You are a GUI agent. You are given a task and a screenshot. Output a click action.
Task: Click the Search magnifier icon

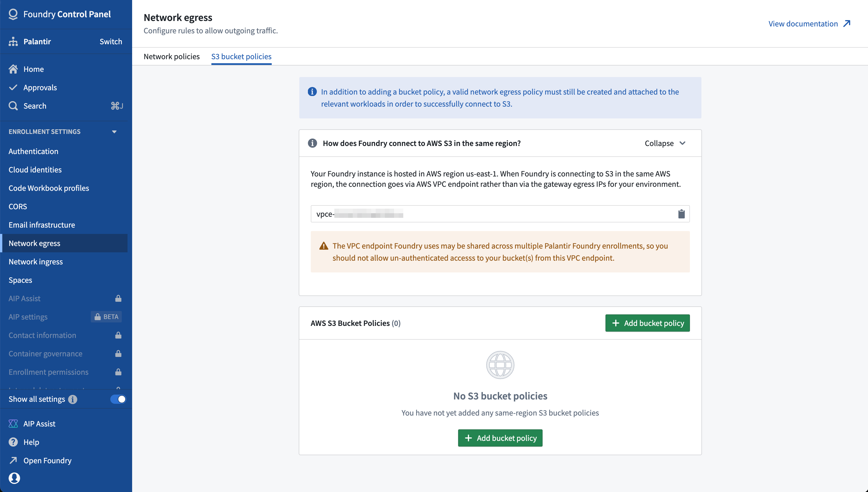coord(13,106)
